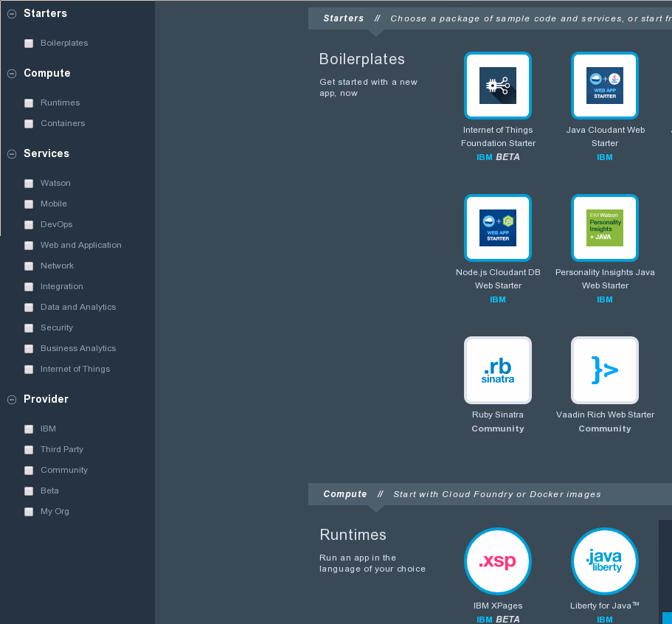The width and height of the screenshot is (672, 624).
Task: Open the Internet of Things Foundation Starter icon
Action: coord(498,86)
